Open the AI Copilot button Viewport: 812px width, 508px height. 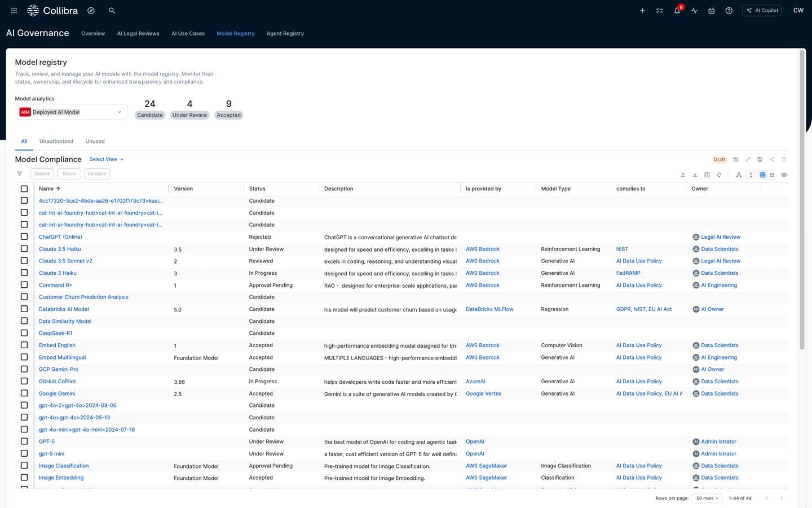click(762, 11)
